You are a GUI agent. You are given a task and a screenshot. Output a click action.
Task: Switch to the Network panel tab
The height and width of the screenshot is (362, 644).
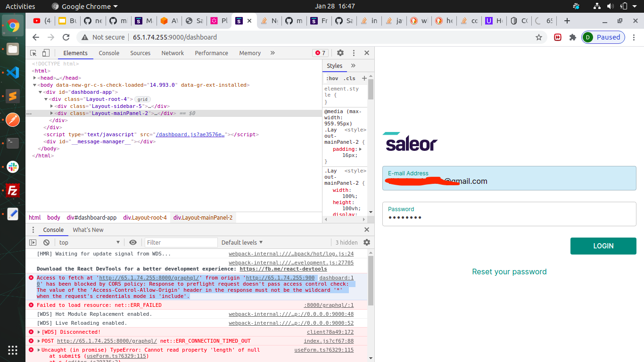tap(173, 53)
